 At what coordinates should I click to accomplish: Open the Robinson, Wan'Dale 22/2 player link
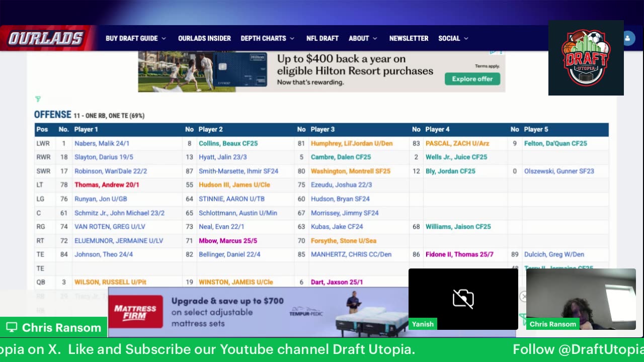(111, 171)
